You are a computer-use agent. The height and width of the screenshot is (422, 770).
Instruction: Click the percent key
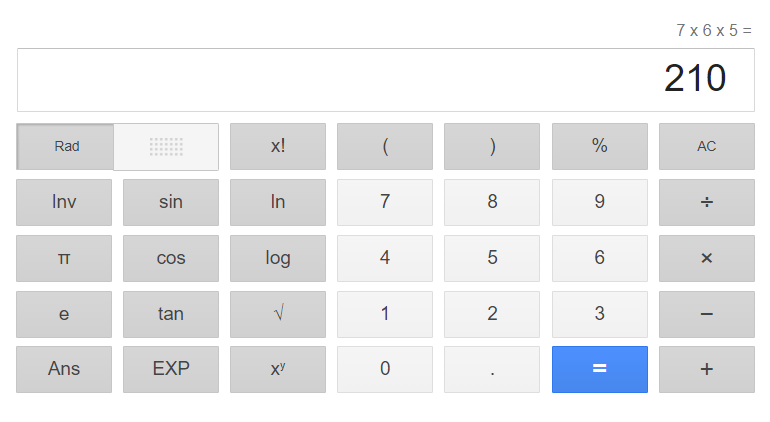coord(599,147)
